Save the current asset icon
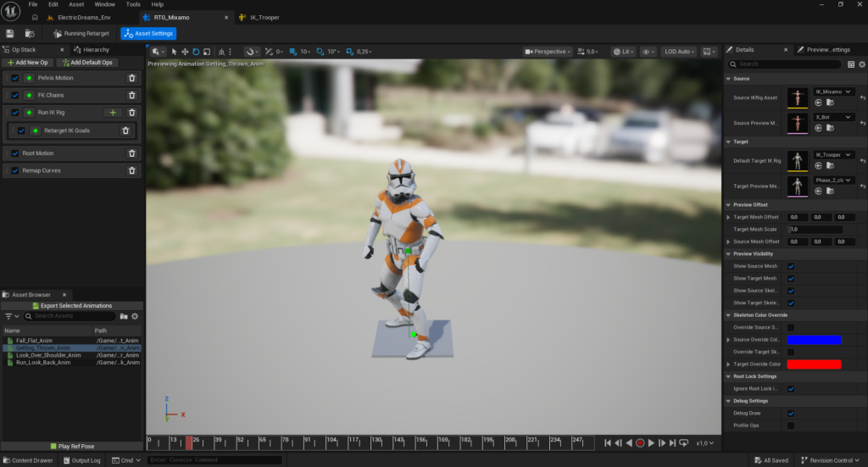 [10, 34]
